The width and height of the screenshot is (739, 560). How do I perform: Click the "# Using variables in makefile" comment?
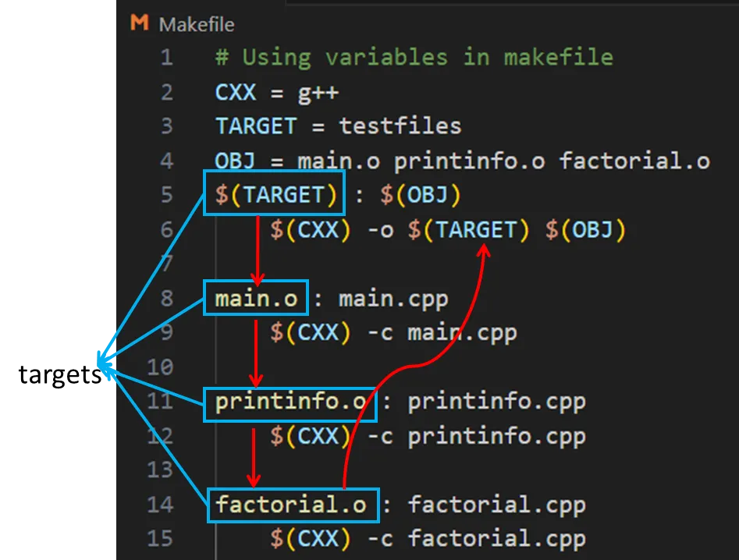414,57
